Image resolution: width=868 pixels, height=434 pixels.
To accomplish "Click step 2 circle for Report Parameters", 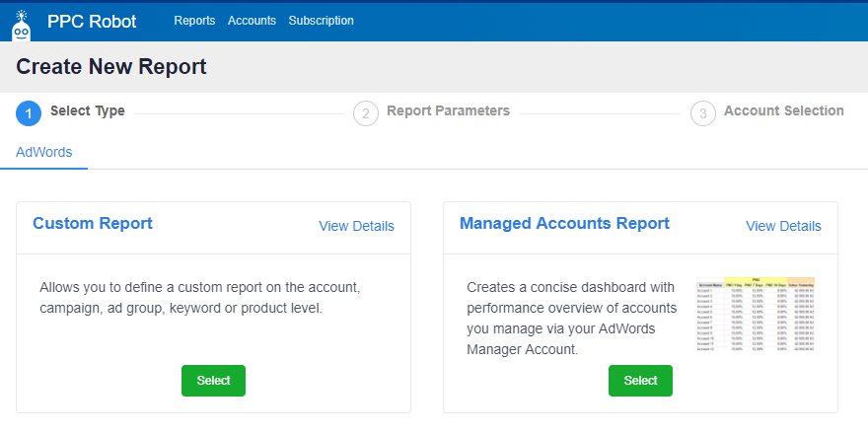I will (x=366, y=114).
